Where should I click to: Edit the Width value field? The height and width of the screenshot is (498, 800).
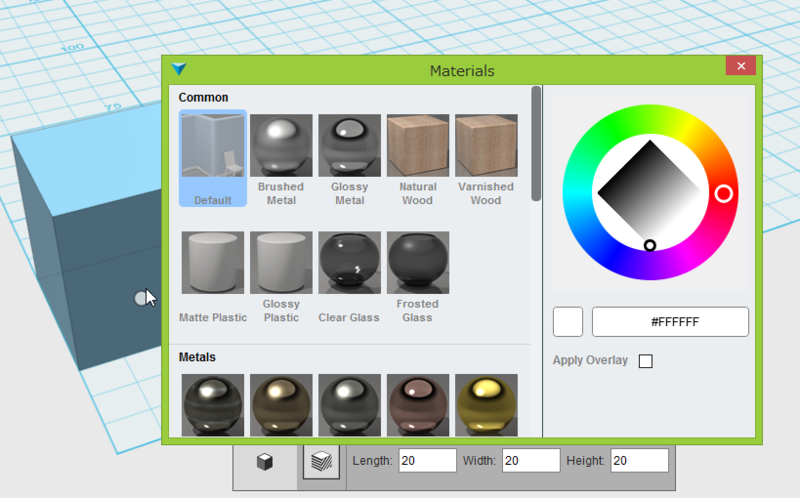click(531, 461)
